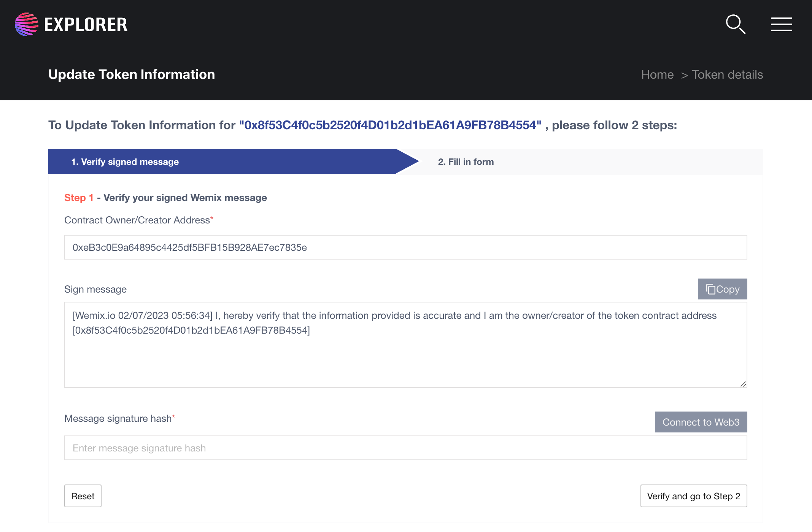Image resolution: width=812 pixels, height=532 pixels.
Task: Click the Wemix Explorer globe logo
Action: pyautogui.click(x=27, y=24)
